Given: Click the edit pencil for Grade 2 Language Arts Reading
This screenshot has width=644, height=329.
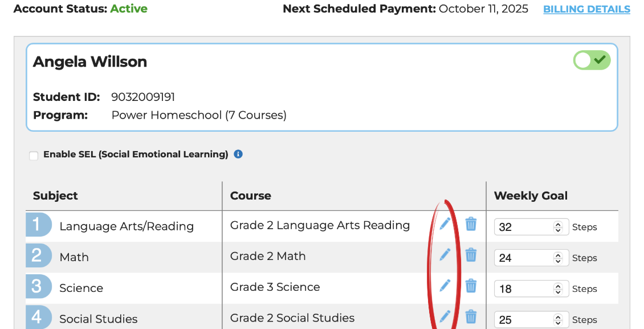Looking at the screenshot, I should tap(445, 224).
